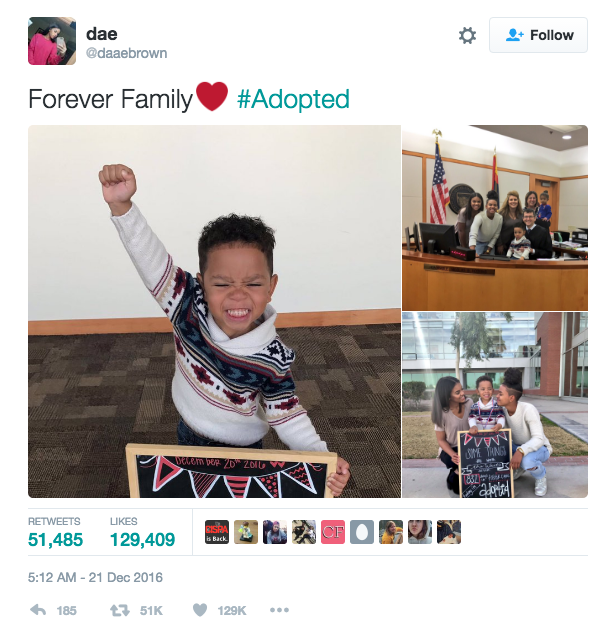Click the last liker avatar in row

[449, 532]
